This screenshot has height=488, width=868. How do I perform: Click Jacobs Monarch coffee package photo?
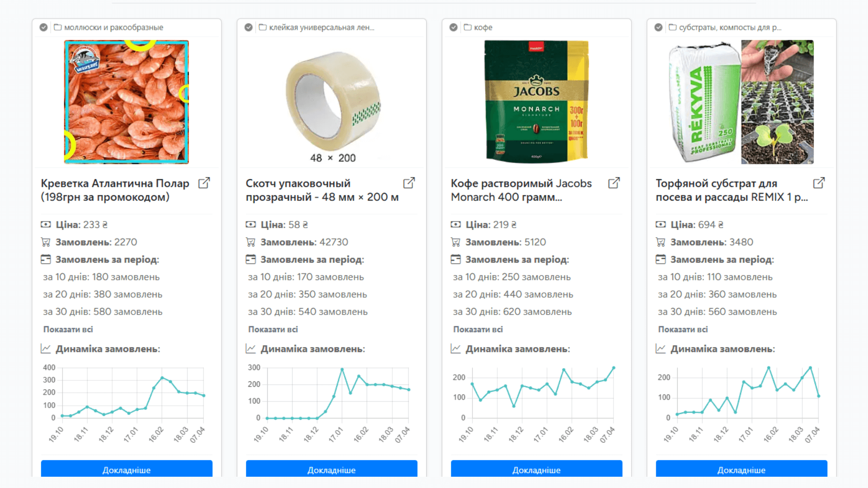pyautogui.click(x=537, y=102)
